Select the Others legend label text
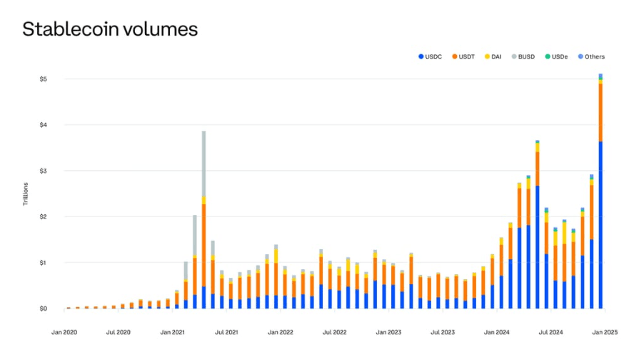The height and width of the screenshot is (350, 644). [x=595, y=56]
